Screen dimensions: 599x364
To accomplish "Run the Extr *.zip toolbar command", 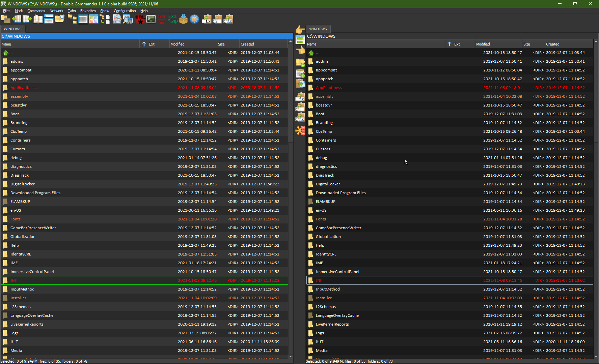I will [172, 19].
